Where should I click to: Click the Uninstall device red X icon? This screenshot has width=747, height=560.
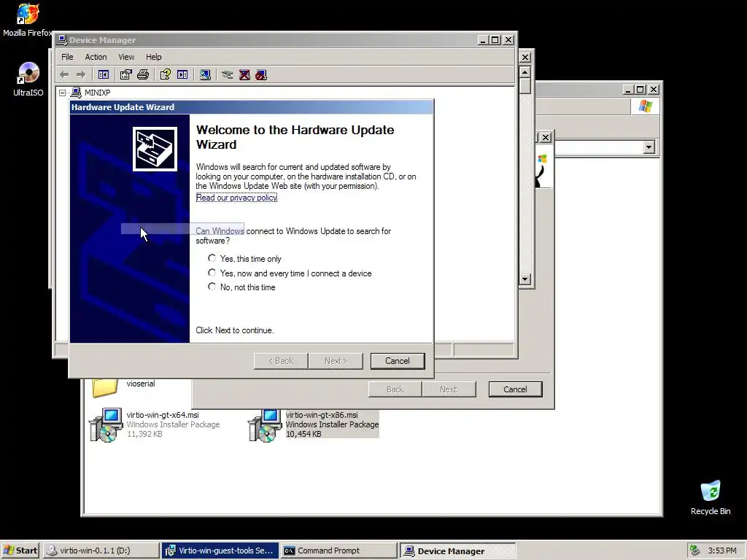(244, 75)
